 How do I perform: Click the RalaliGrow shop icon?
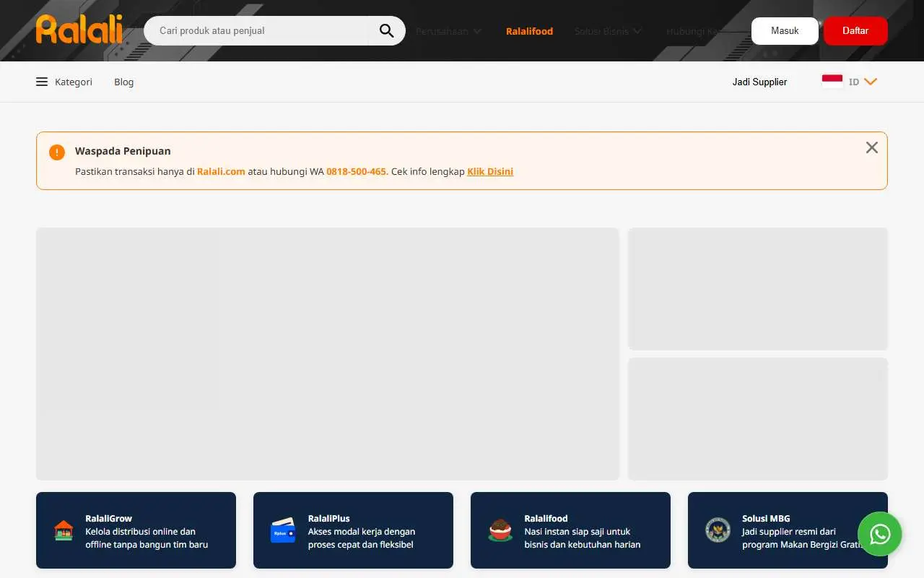(64, 531)
